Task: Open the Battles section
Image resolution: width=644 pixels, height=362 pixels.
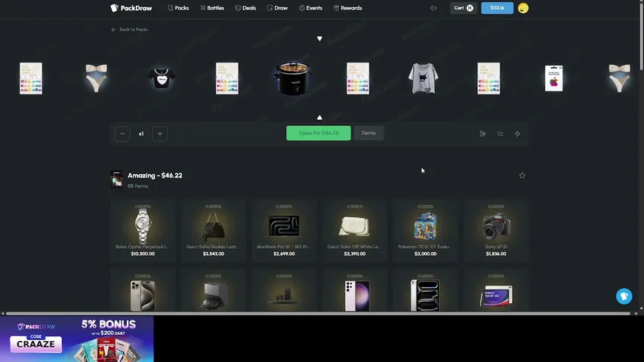Action: point(212,8)
